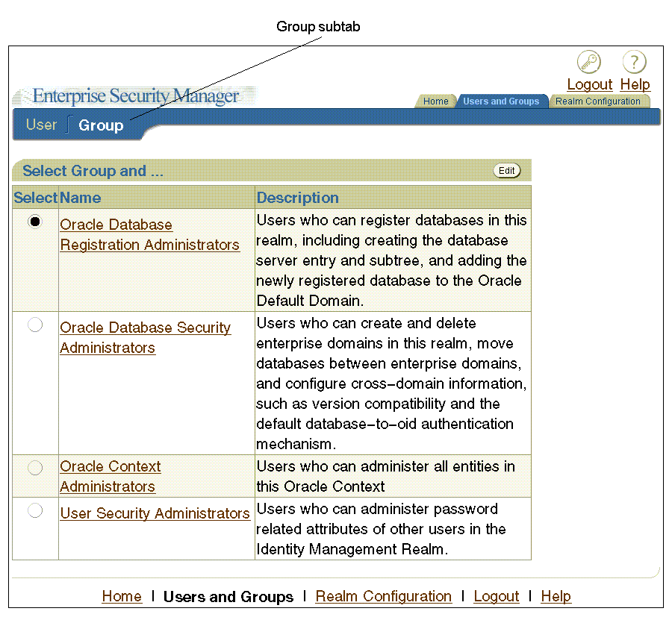Click the Logout key icon
The image size is (672, 620).
click(589, 61)
